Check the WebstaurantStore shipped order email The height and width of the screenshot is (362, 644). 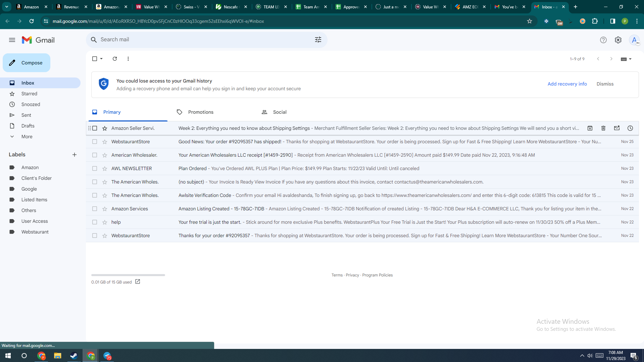coord(95,142)
